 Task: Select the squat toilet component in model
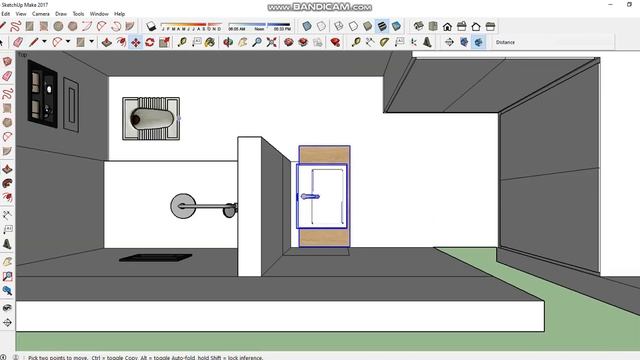pyautogui.click(x=151, y=119)
